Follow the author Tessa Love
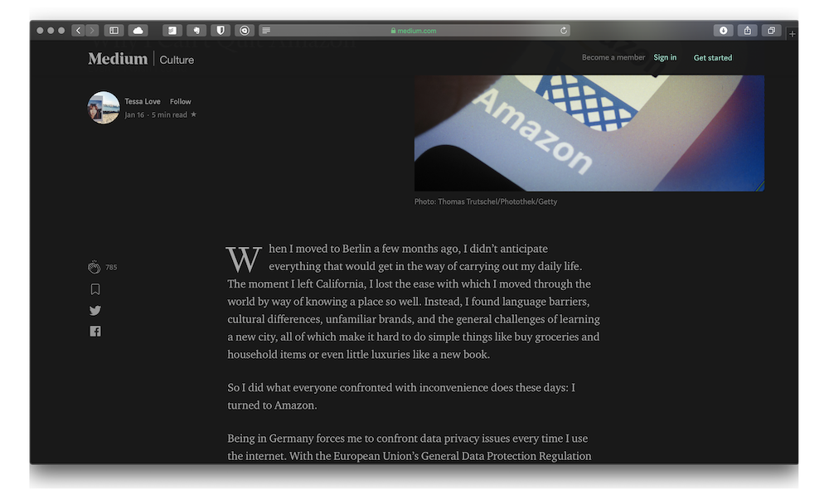This screenshot has height=504, width=829. tap(180, 101)
